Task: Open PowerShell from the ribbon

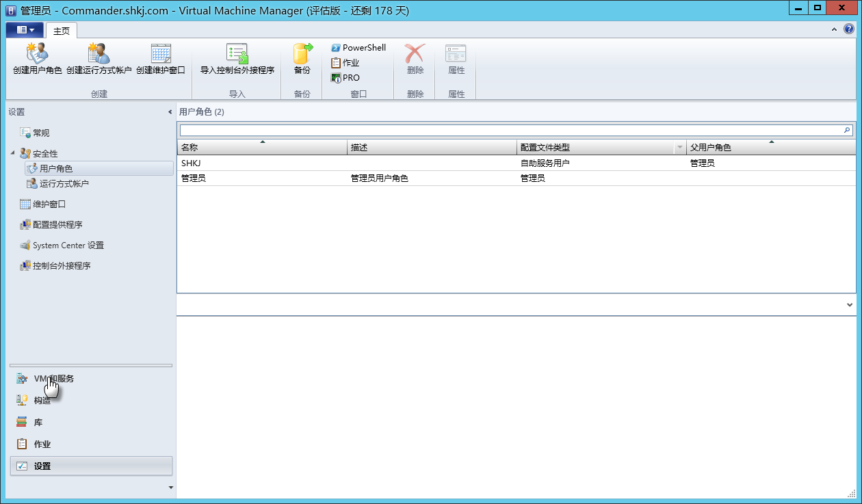Action: (x=358, y=48)
